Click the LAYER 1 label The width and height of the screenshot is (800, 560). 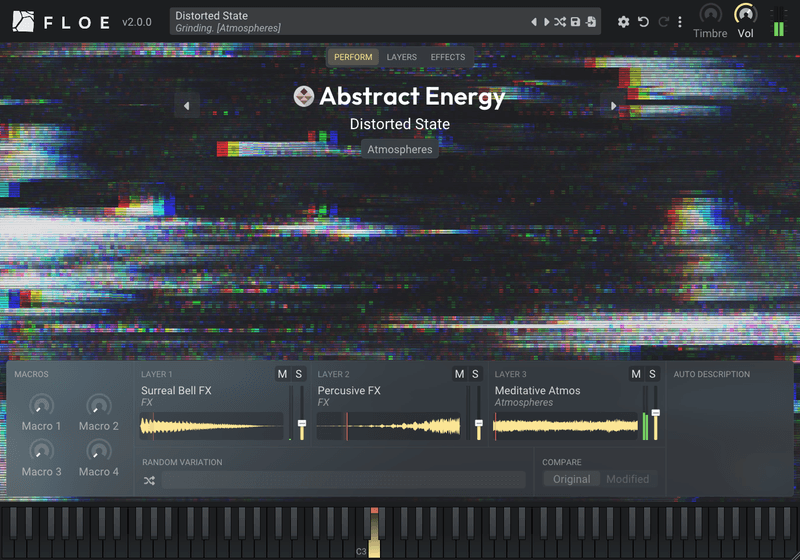coord(156,374)
